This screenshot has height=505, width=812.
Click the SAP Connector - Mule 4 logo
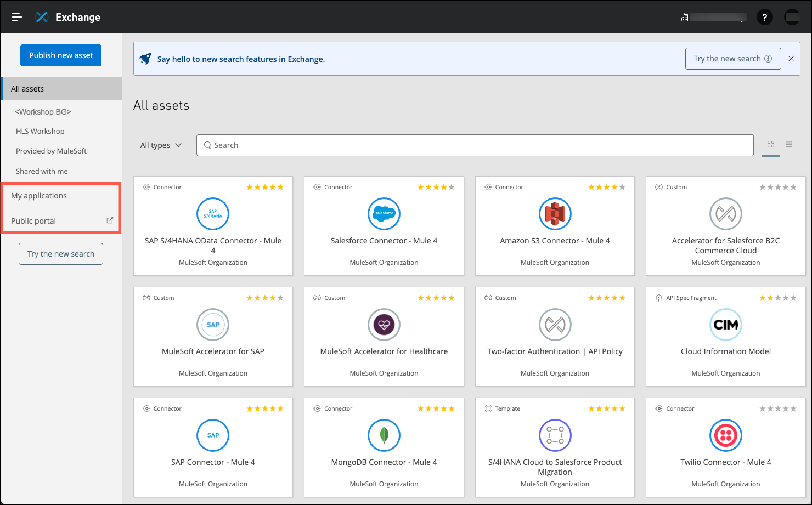coord(213,435)
